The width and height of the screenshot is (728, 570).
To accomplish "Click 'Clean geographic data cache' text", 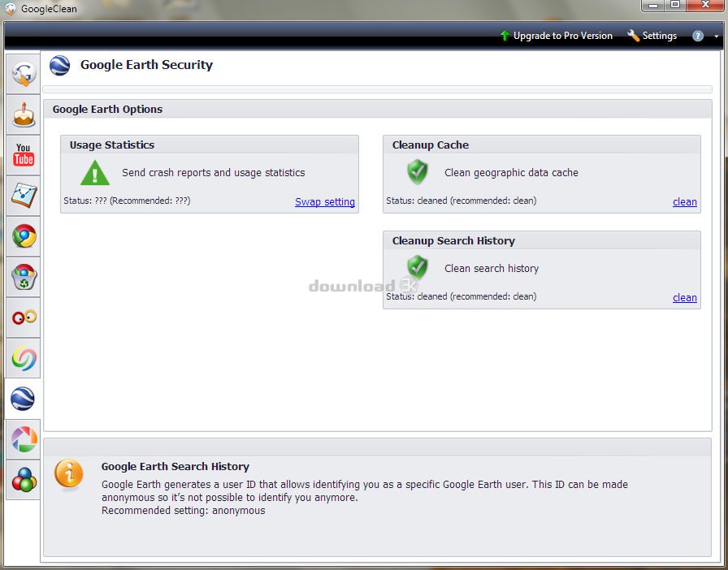I will pos(511,173).
